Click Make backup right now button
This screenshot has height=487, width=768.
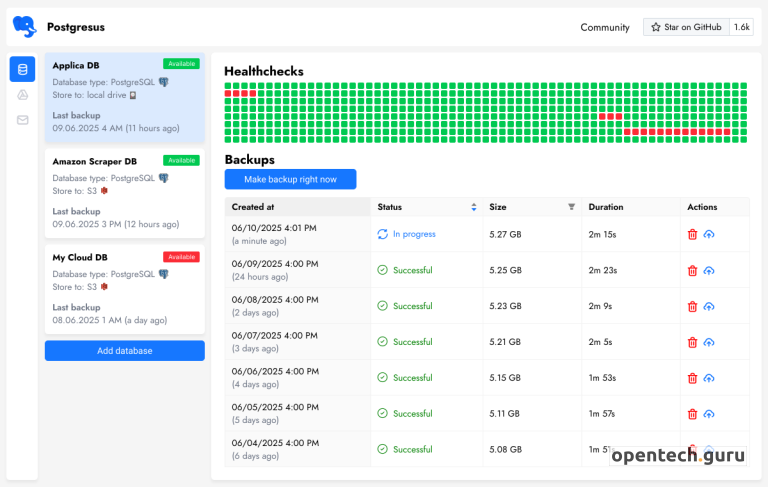click(290, 179)
